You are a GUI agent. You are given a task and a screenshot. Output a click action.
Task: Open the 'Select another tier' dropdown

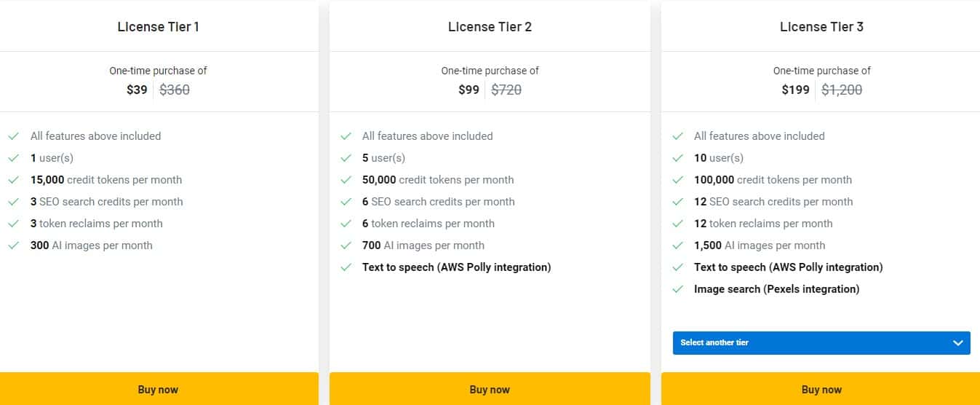pyautogui.click(x=821, y=343)
